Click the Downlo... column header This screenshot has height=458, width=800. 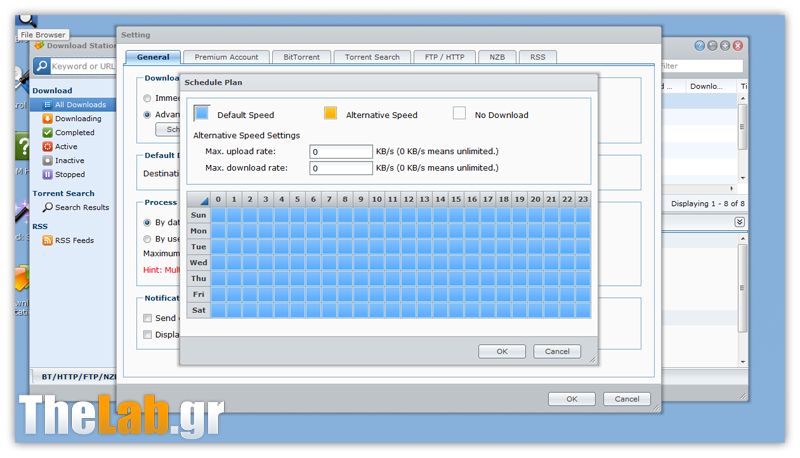point(709,86)
